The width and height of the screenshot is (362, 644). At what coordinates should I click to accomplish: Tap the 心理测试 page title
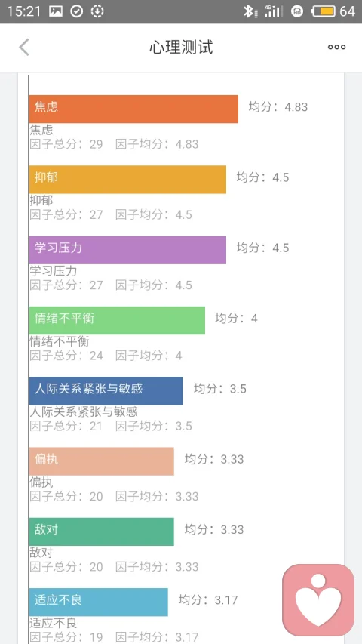[x=181, y=48]
